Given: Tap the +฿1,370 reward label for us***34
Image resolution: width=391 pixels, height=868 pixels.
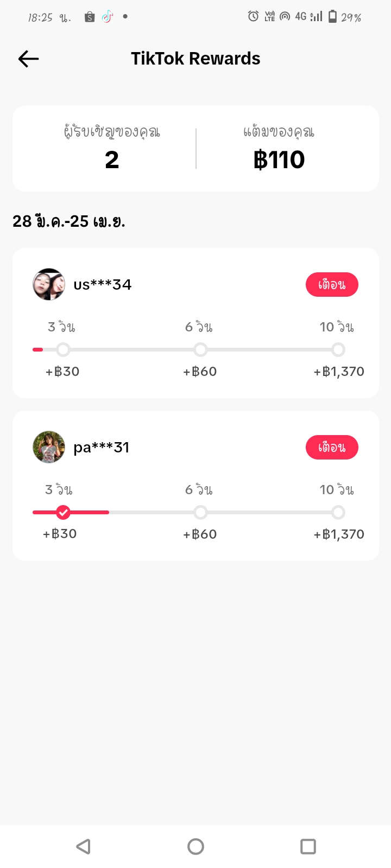Looking at the screenshot, I should pos(339,372).
